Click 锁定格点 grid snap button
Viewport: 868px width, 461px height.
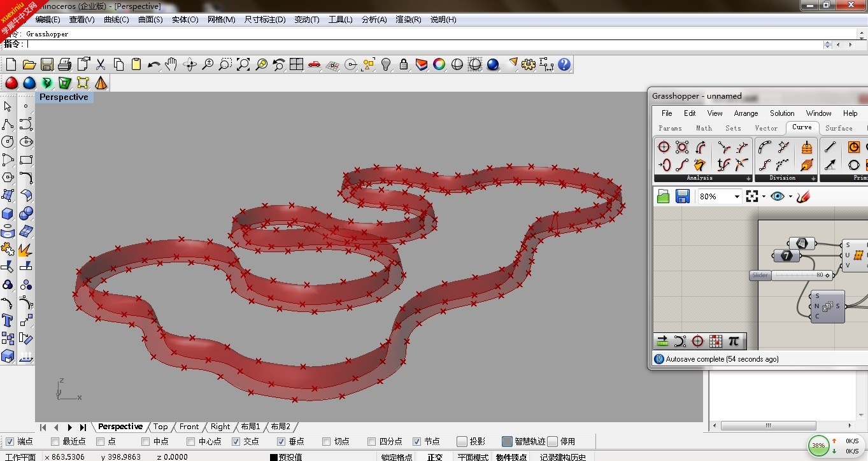(x=397, y=457)
